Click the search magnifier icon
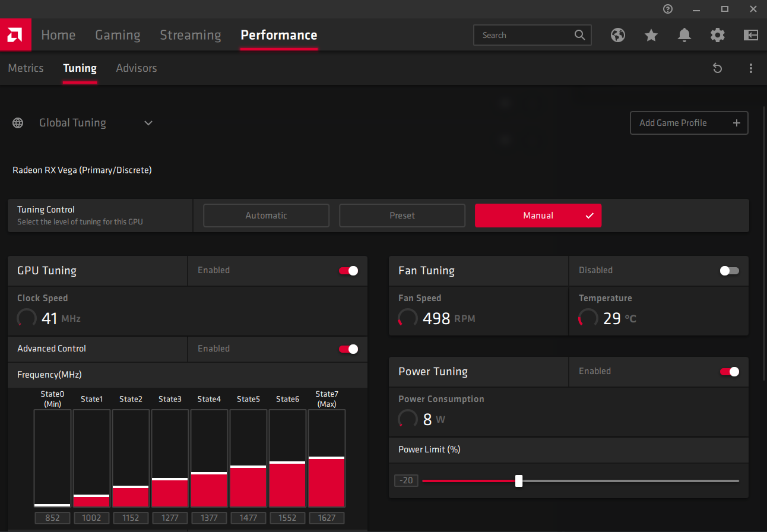 pyautogui.click(x=580, y=35)
